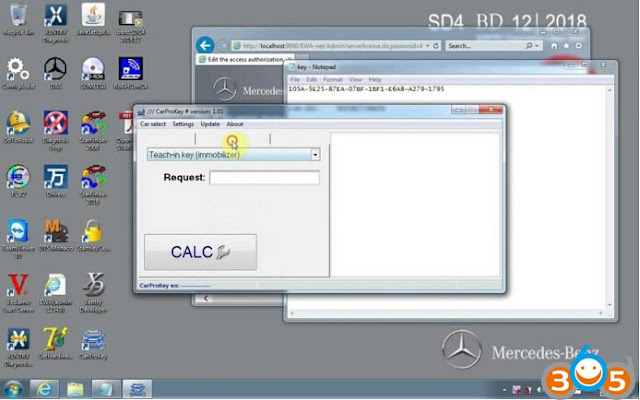Launch the StarFinder 2016 desktop icon

coord(93,184)
